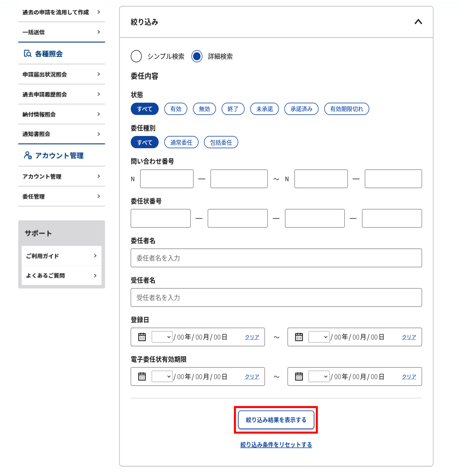Open the start-date calendar icon for 電子委任状有効期限
The width and height of the screenshot is (458, 476).
pos(142,377)
